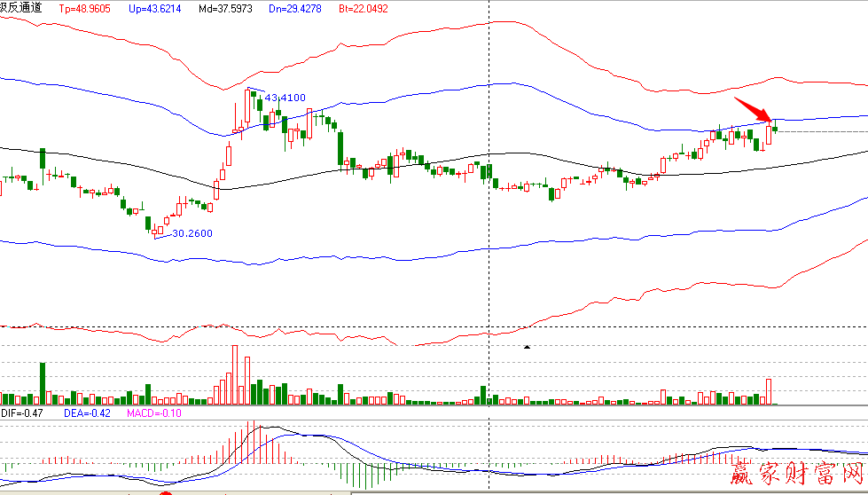Click the DIF=-0.47 MACD label

(22, 412)
